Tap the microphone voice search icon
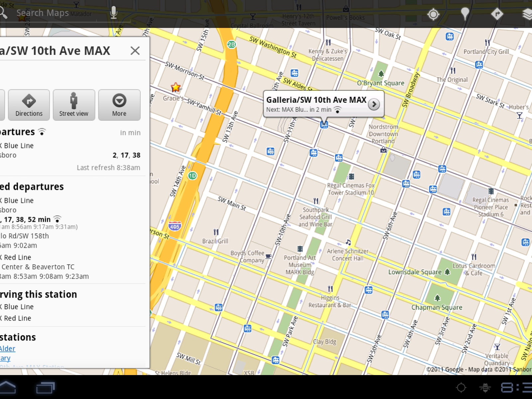 point(114,13)
